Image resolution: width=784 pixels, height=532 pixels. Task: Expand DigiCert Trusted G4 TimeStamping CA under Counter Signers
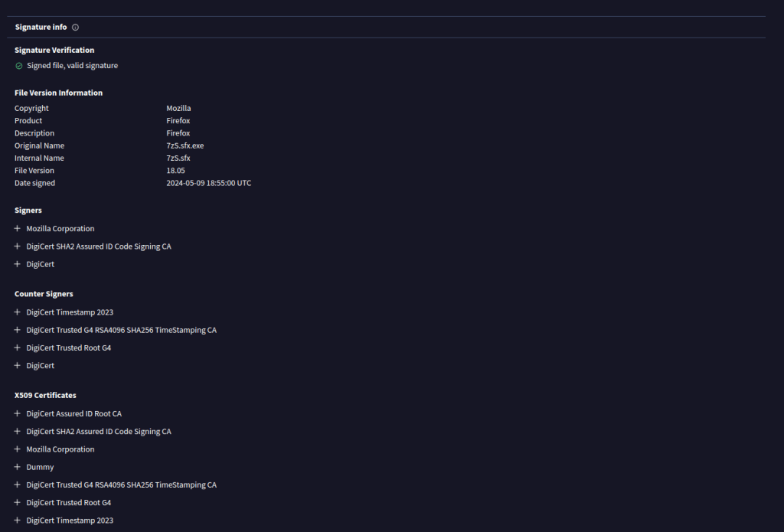pyautogui.click(x=18, y=330)
